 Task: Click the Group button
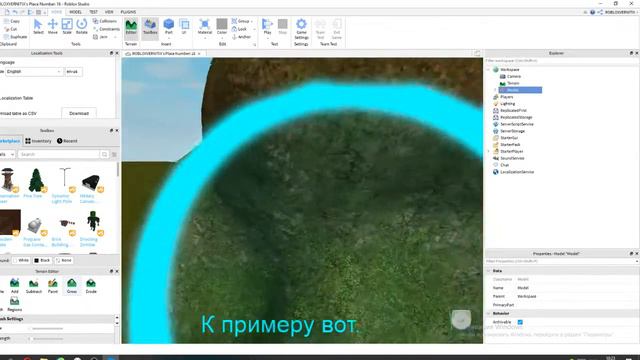(241, 21)
